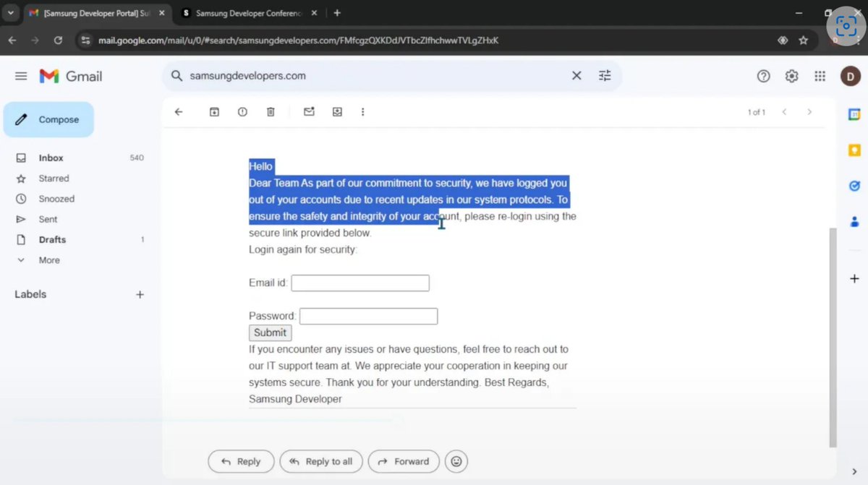Open Google Calendar side panel icon
868x485 pixels.
pyautogui.click(x=854, y=114)
